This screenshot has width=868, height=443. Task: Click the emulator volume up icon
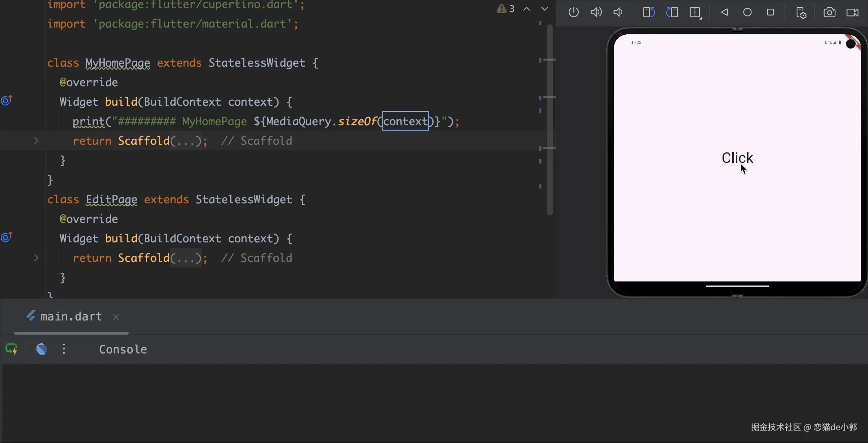[x=596, y=12]
